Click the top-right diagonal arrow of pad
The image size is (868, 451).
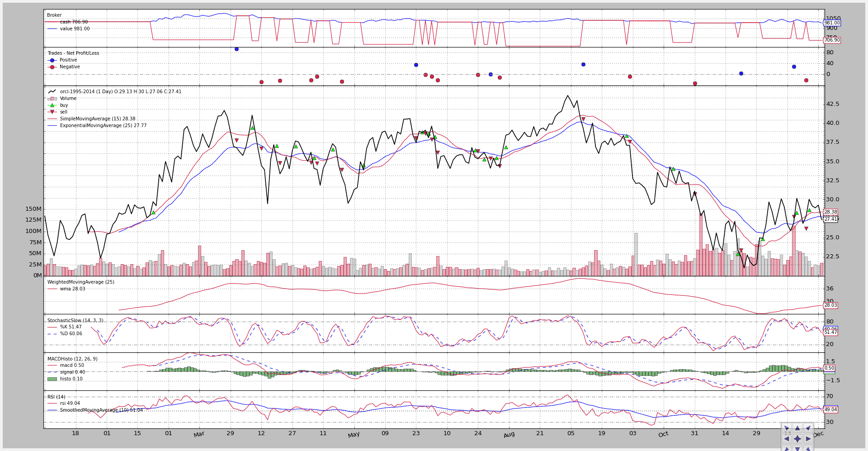click(808, 428)
